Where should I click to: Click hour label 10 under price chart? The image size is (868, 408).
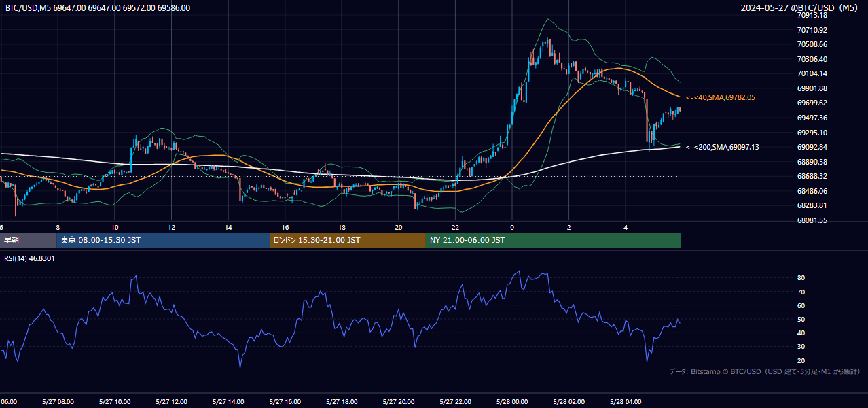click(115, 228)
